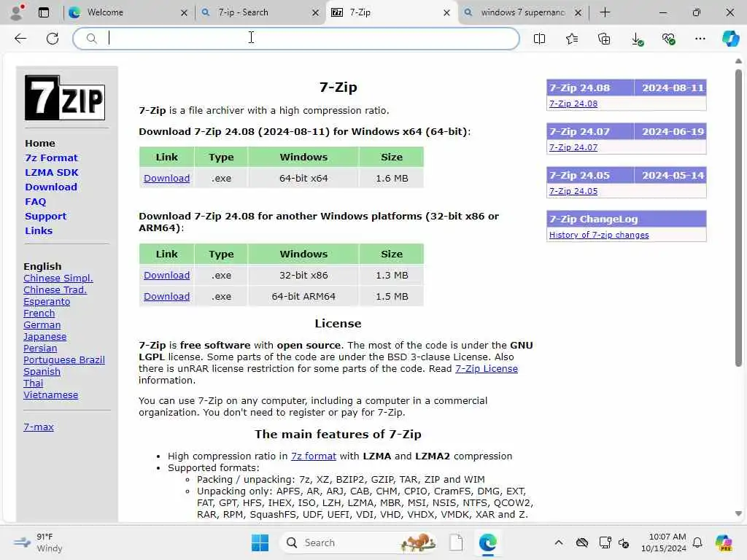Open the Download sidebar link
This screenshot has width=747, height=560.
tap(51, 187)
